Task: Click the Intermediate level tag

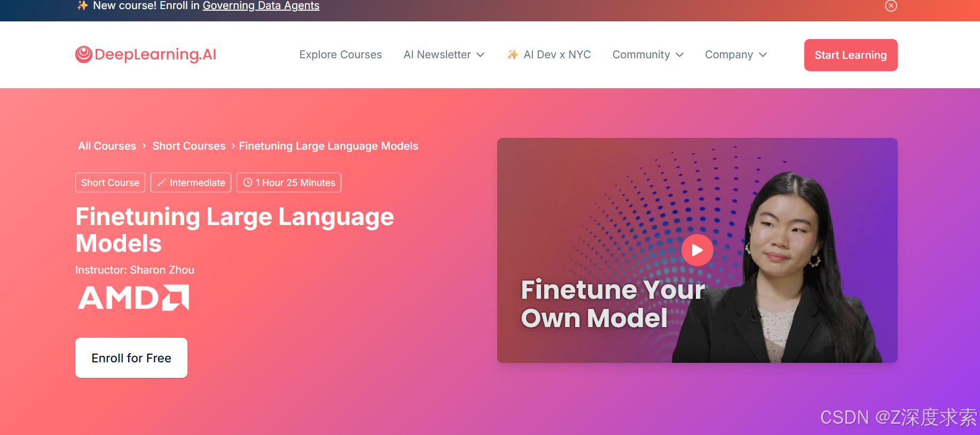Action: (191, 183)
